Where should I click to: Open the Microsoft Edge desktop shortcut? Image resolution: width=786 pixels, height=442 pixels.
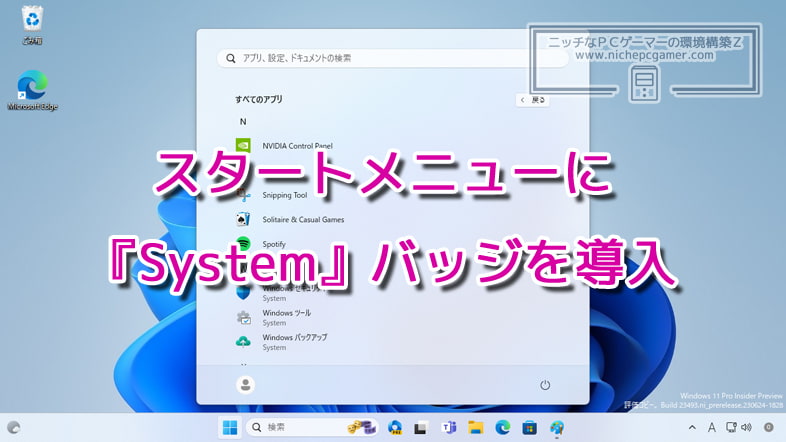click(x=33, y=90)
